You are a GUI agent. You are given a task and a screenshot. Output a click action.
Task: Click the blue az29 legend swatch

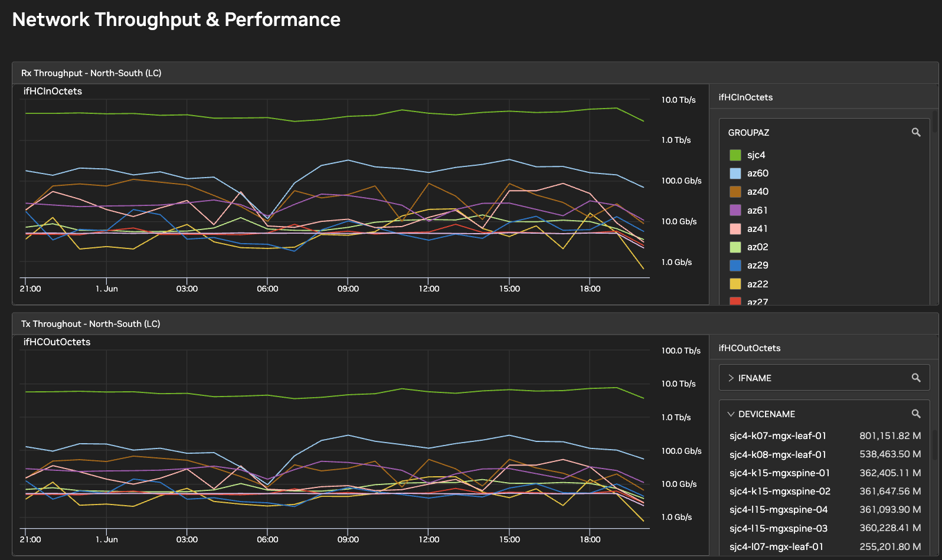coord(735,266)
